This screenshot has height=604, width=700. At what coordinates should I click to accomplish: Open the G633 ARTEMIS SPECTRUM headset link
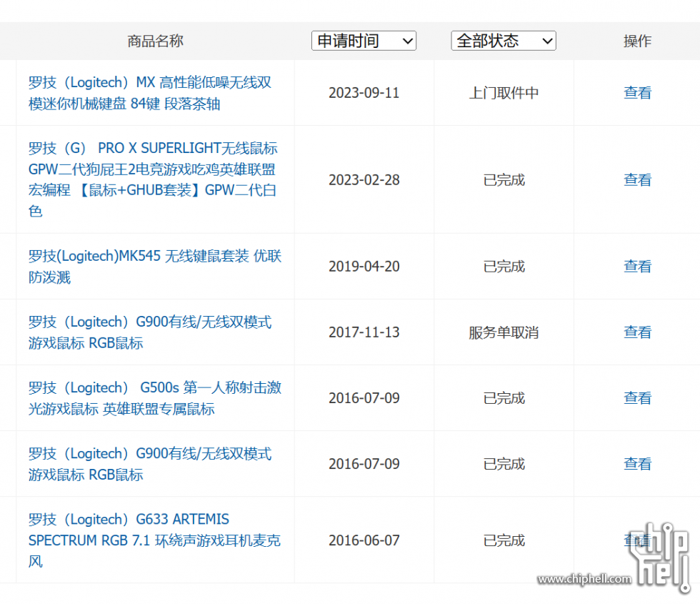pos(154,540)
